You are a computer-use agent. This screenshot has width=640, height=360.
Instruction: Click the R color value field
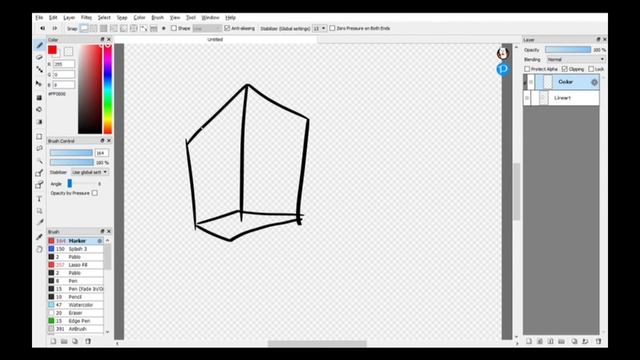[64, 64]
